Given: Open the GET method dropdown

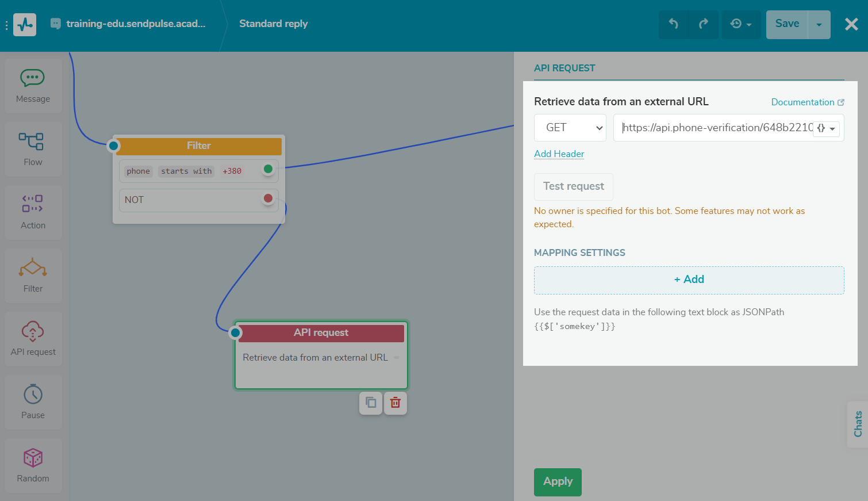Looking at the screenshot, I should coord(570,128).
